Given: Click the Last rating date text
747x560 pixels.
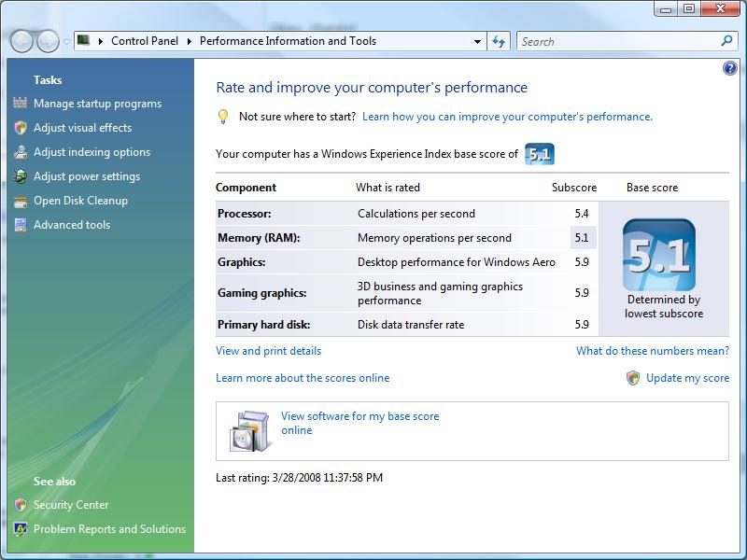Looking at the screenshot, I should tap(299, 478).
